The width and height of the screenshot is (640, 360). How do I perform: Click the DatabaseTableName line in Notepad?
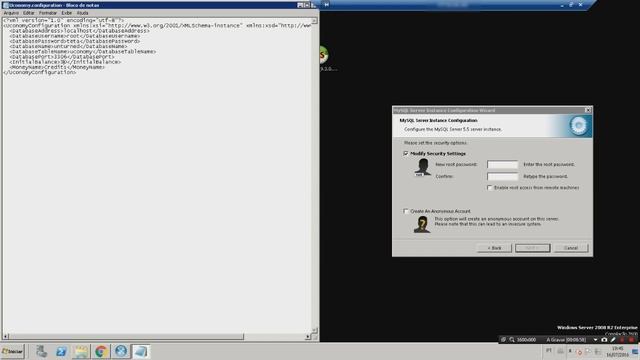click(82, 52)
